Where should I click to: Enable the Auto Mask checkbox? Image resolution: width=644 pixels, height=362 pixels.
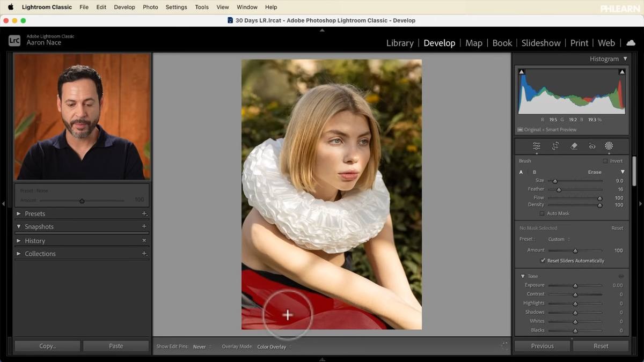click(x=541, y=213)
